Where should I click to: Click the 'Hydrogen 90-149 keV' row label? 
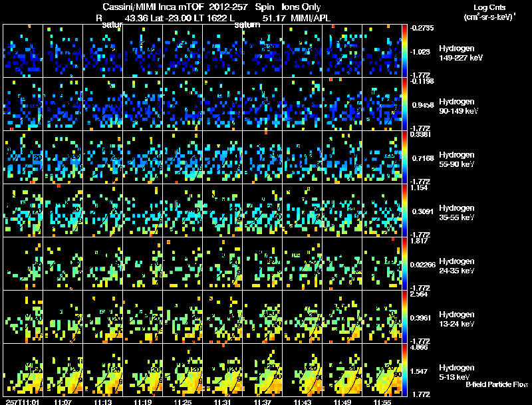[458, 106]
